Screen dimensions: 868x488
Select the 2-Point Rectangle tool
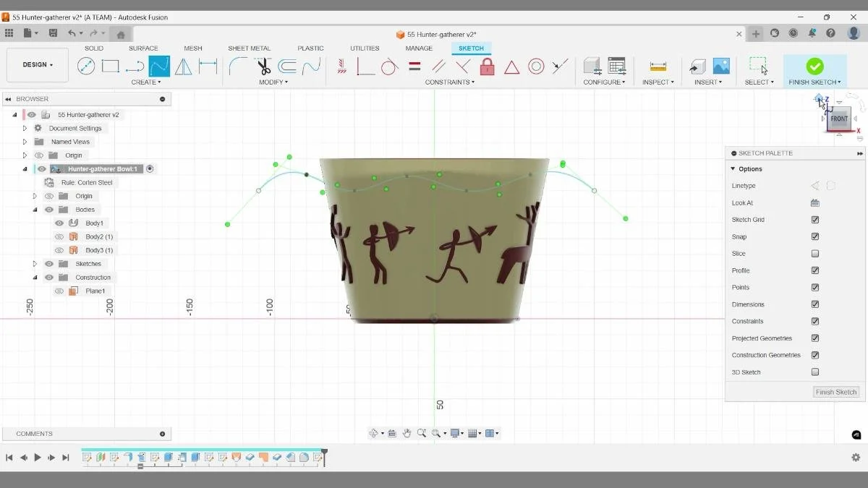(110, 66)
